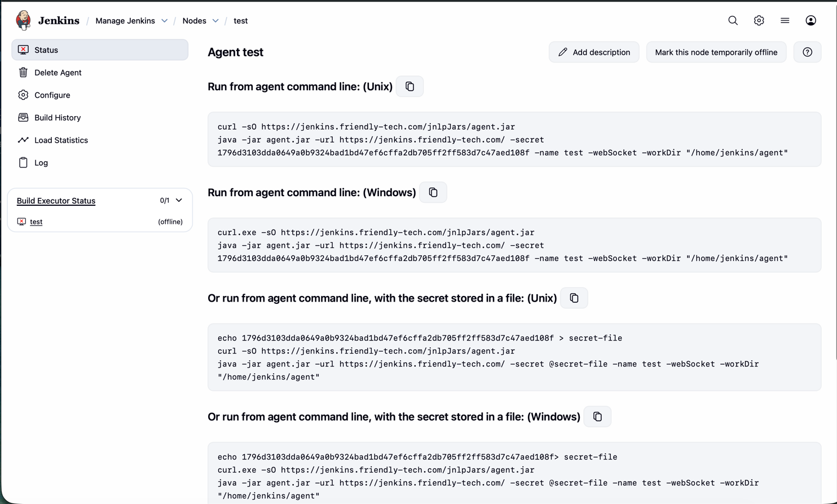Click the Jenkins butler logo
Viewport: 837px width, 504px height.
[x=23, y=20]
